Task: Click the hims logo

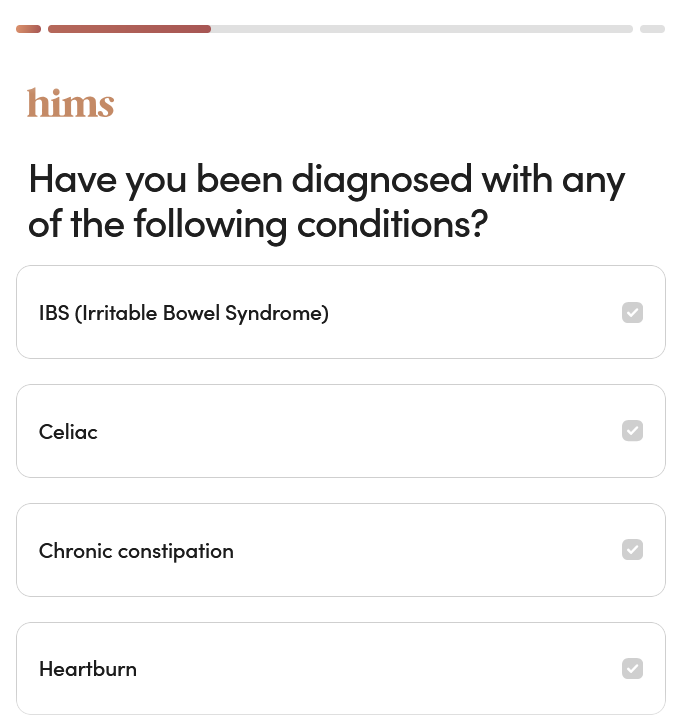Action: coord(70,103)
